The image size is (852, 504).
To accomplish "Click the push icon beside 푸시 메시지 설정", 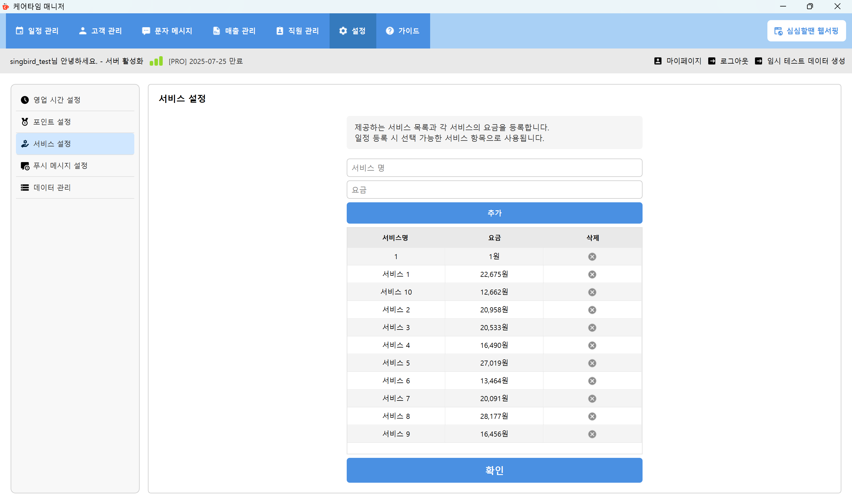I will pos(25,166).
